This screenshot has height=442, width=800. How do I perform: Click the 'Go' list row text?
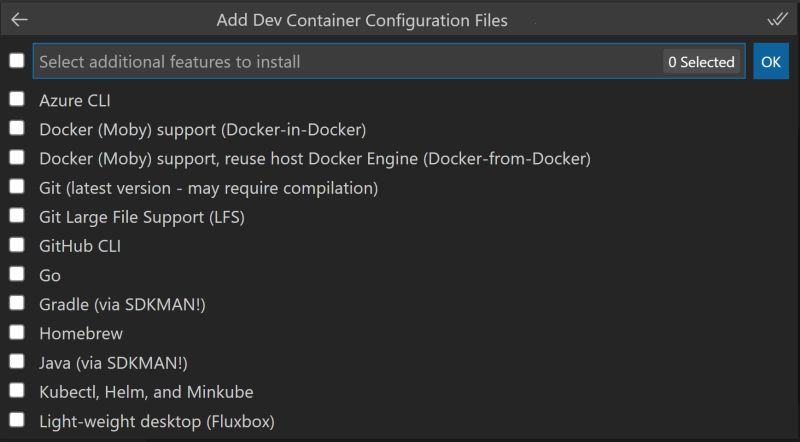point(50,276)
